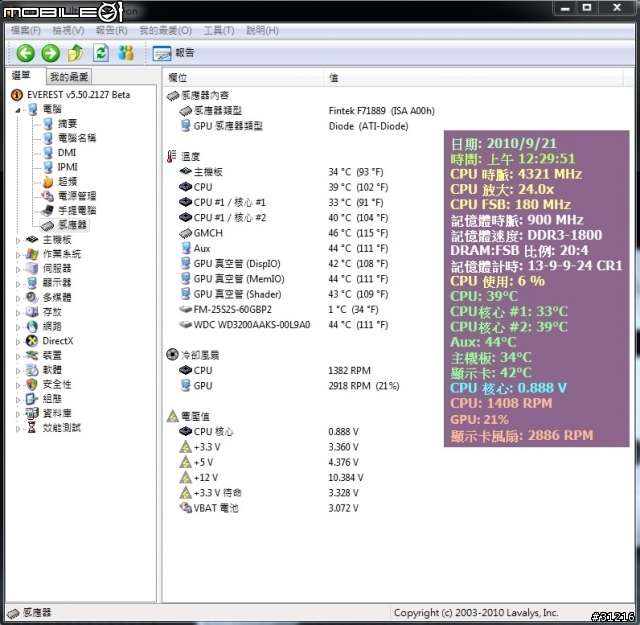Select the Aux temperature row

[x=284, y=248]
